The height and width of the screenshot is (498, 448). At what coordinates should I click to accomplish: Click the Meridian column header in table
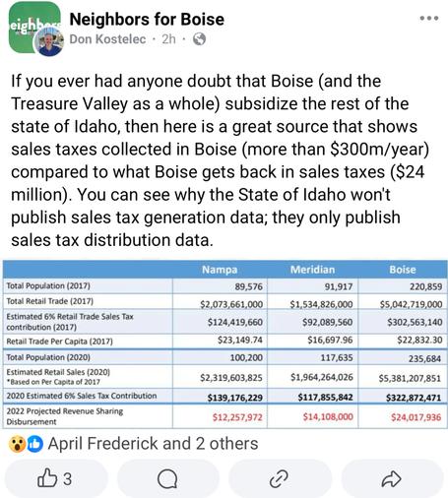click(312, 270)
